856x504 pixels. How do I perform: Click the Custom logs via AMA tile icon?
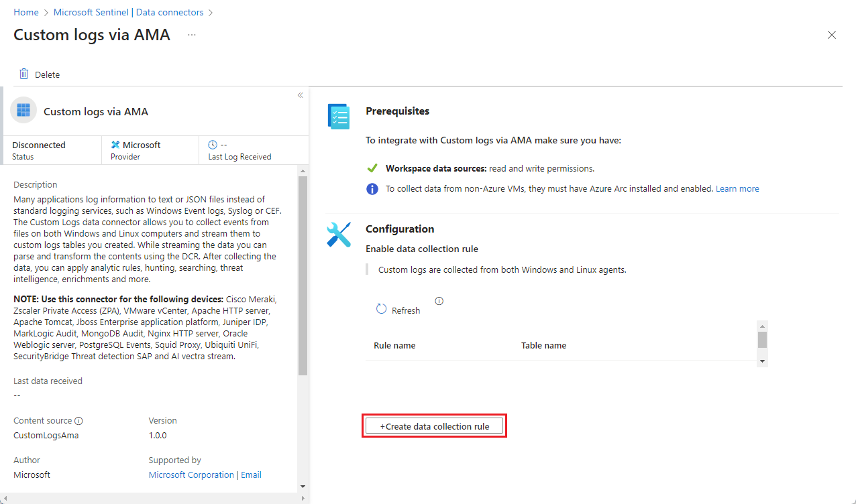click(x=23, y=109)
